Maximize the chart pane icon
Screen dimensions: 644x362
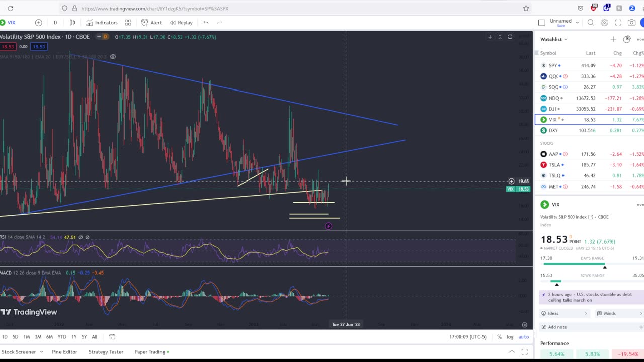pos(510,37)
